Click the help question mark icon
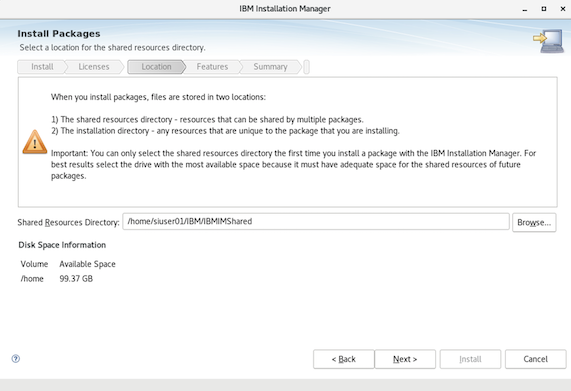 16,359
